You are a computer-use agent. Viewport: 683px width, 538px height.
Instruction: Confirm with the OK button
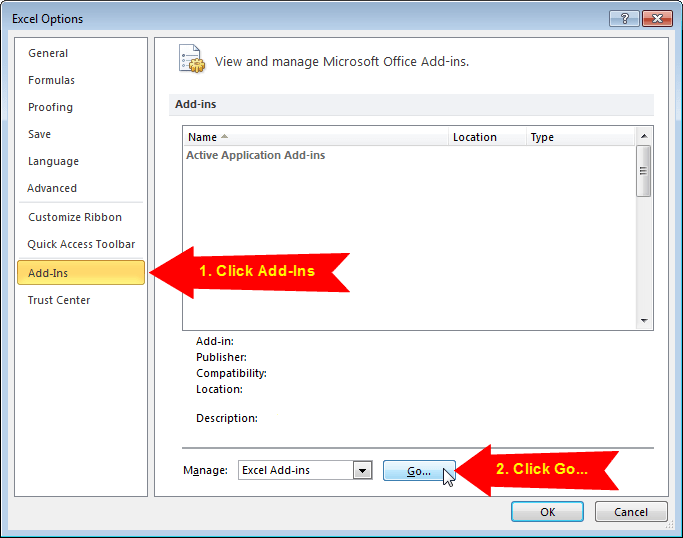tap(547, 512)
